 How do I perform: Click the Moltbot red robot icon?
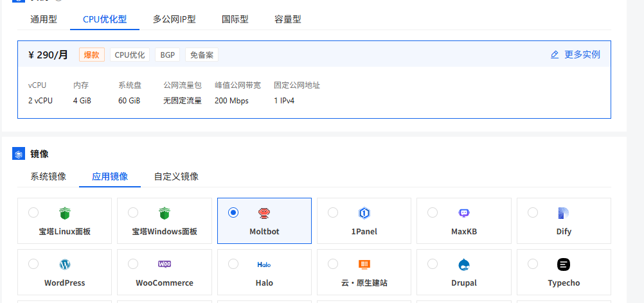point(264,213)
